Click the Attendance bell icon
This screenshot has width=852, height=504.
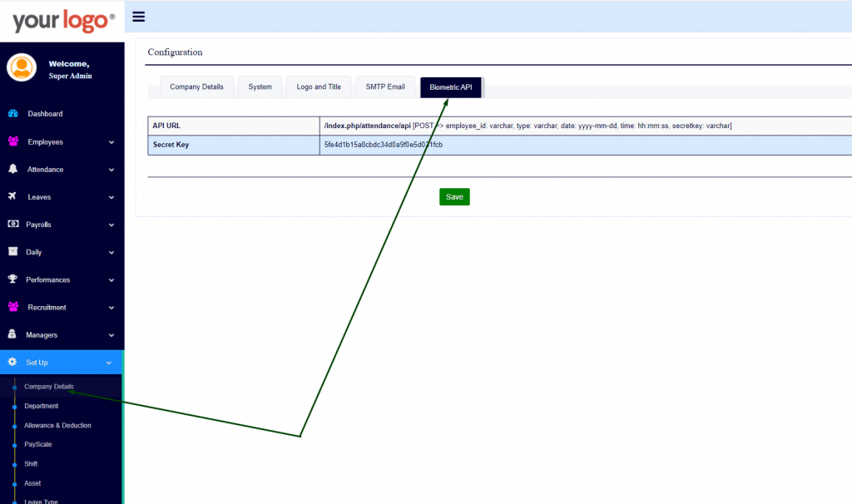point(12,169)
